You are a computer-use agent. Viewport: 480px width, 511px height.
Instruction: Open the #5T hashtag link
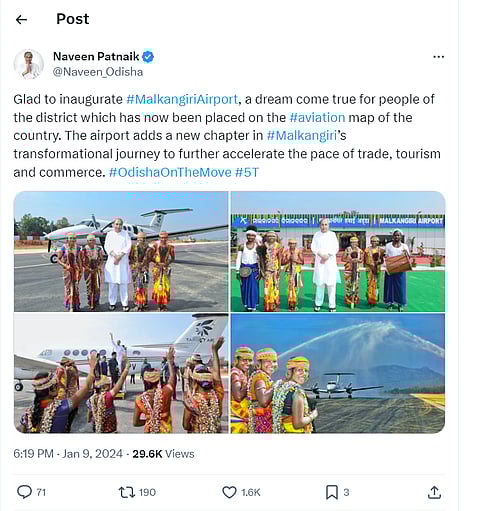(x=247, y=172)
